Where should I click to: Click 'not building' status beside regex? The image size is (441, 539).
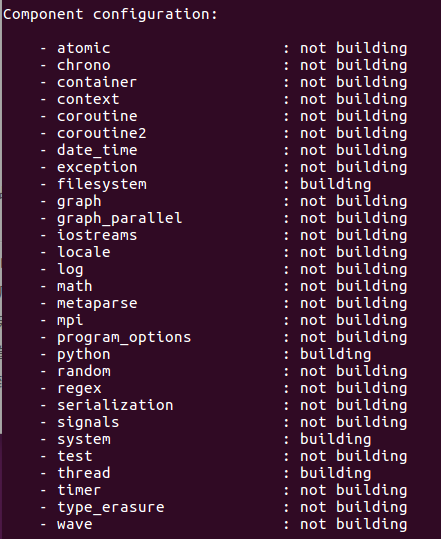353,388
